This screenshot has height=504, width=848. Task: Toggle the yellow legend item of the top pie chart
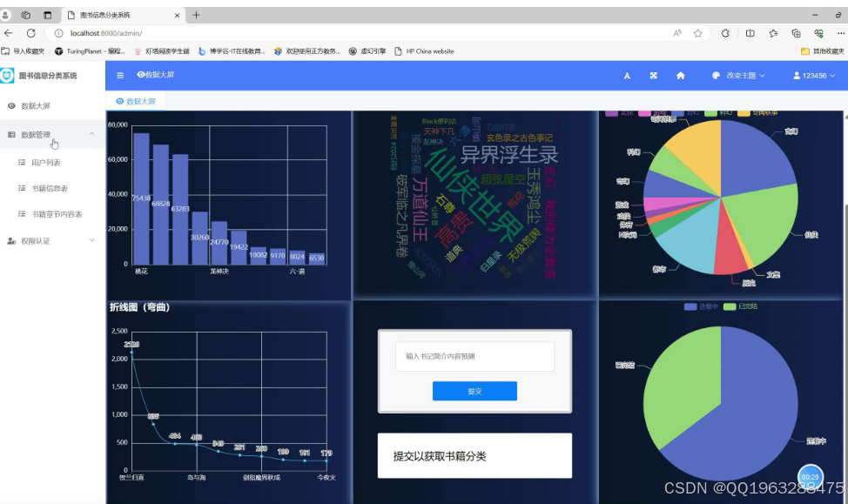757,113
